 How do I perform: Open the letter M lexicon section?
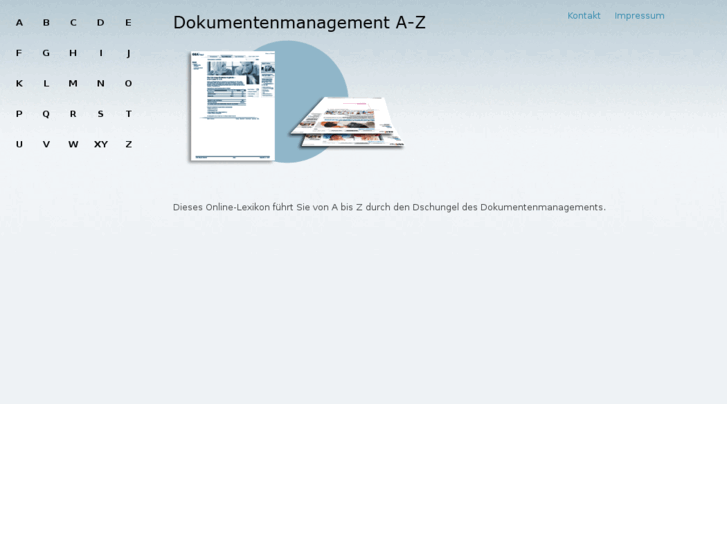(73, 83)
